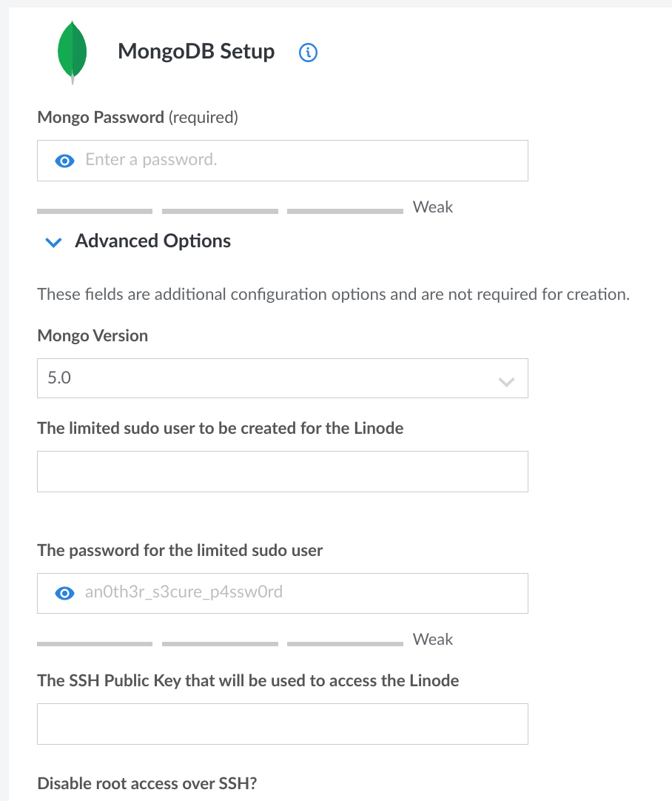Click the limited sudo user name field
672x801 pixels.
point(282,472)
